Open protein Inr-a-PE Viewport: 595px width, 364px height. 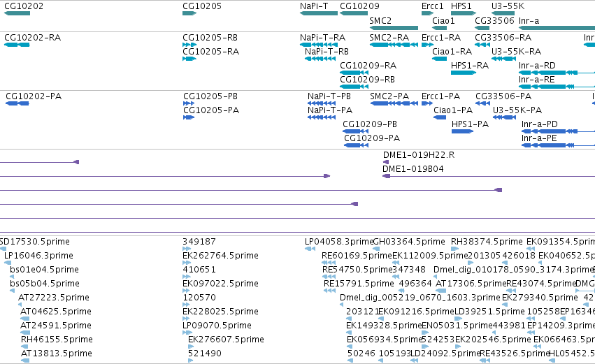tap(539, 138)
